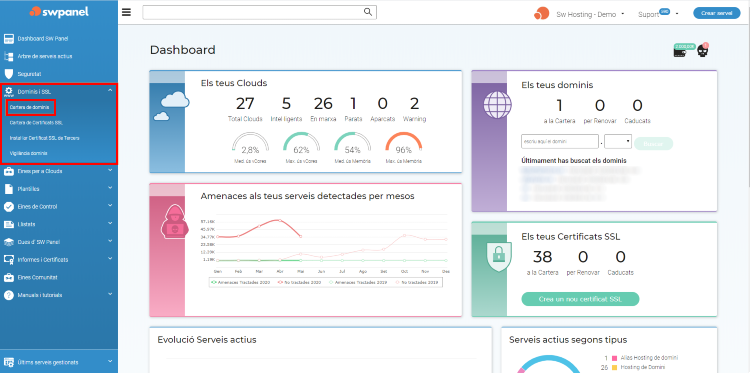The image size is (750, 373).
Task: Expand the Manuals i tutorials chevron
Action: (110, 294)
